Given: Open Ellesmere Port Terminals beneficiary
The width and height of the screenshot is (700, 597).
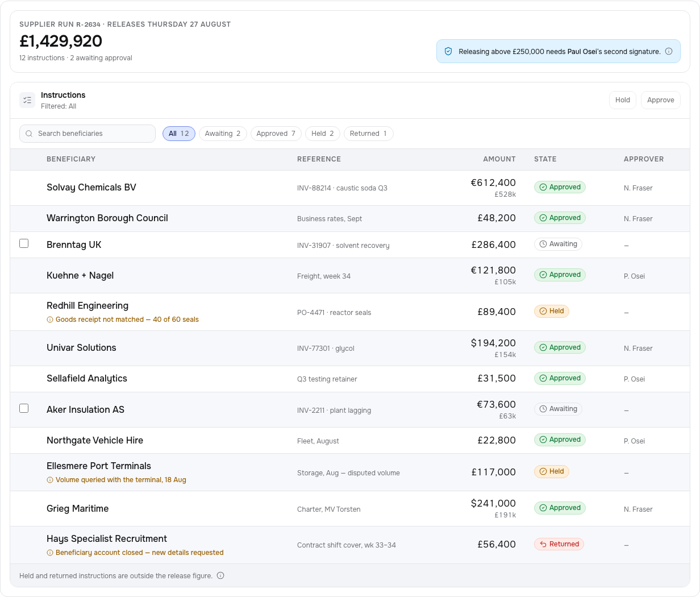Looking at the screenshot, I should (99, 466).
